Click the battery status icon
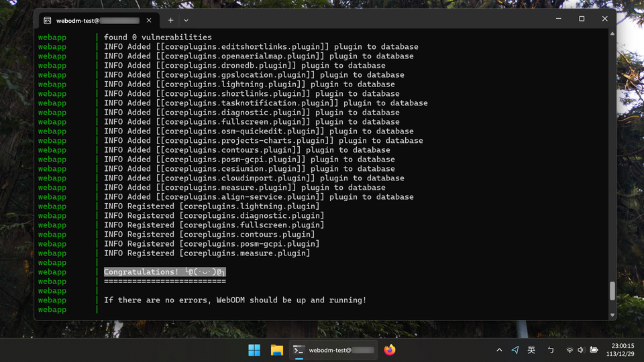Image resolution: width=644 pixels, height=362 pixels. (594, 350)
